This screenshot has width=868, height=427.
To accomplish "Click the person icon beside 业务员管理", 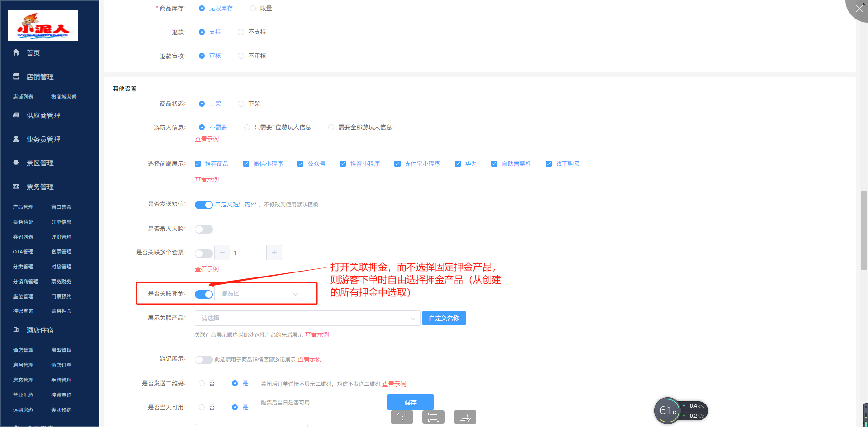I will pyautogui.click(x=16, y=139).
